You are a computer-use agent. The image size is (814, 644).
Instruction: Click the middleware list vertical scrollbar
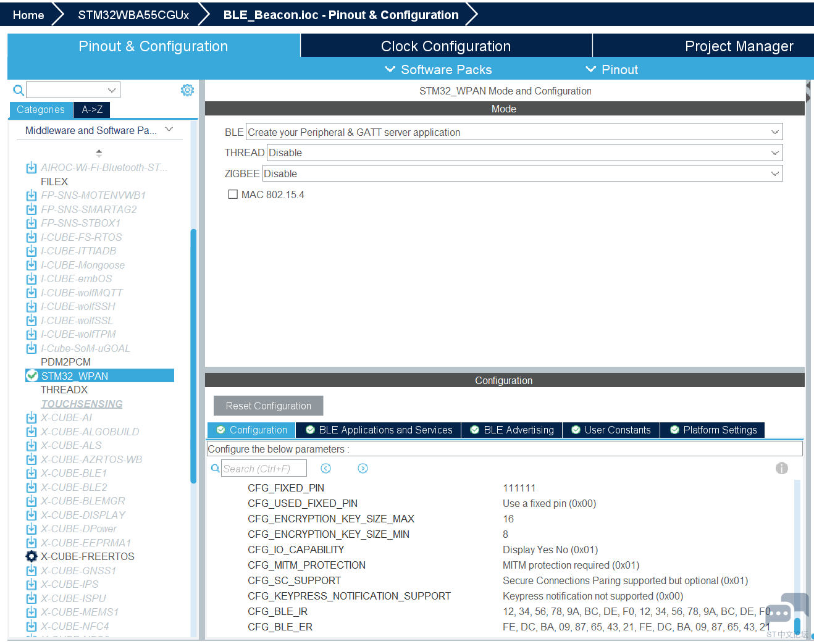pyautogui.click(x=193, y=356)
